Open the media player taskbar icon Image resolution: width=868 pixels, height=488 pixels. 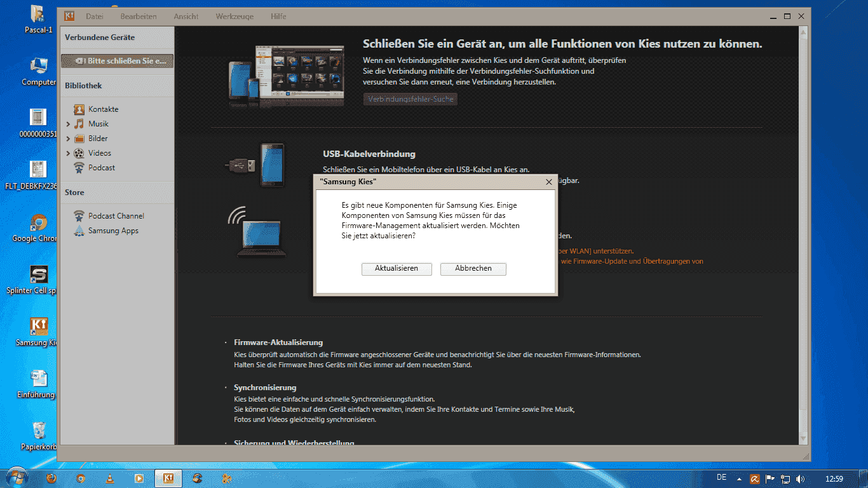(139, 478)
